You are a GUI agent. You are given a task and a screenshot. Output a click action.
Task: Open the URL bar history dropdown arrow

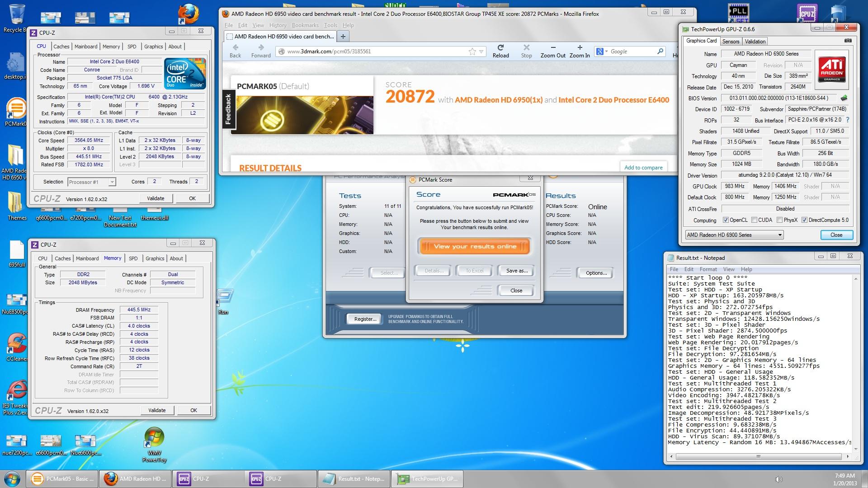click(481, 52)
